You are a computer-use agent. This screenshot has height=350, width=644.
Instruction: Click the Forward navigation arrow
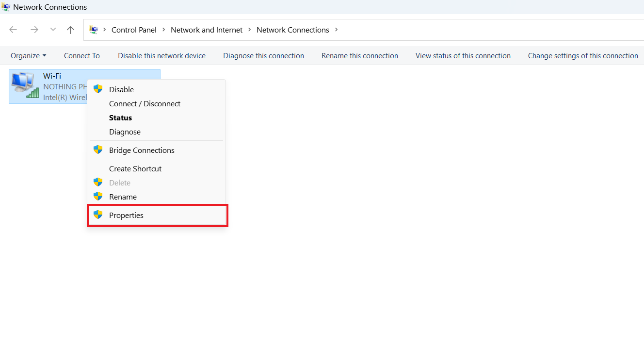(34, 30)
